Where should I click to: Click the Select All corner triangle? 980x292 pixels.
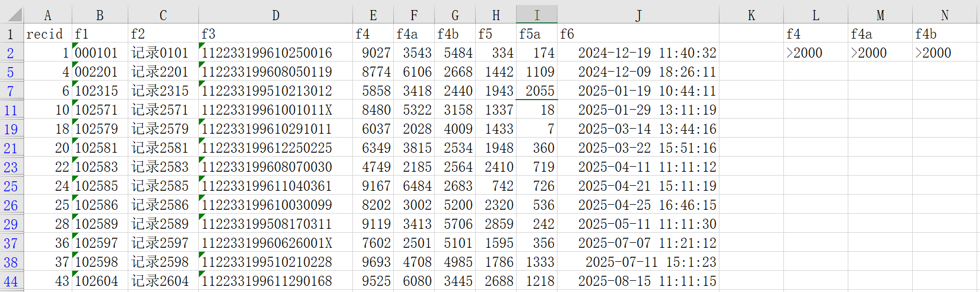[12, 15]
